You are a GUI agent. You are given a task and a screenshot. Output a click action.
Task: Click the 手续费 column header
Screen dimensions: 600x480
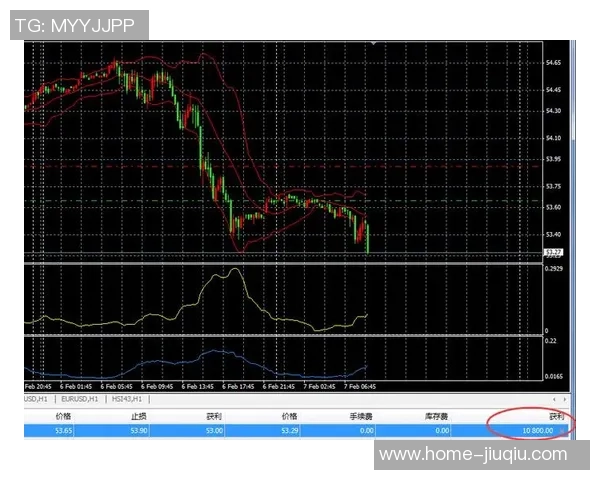pos(361,415)
